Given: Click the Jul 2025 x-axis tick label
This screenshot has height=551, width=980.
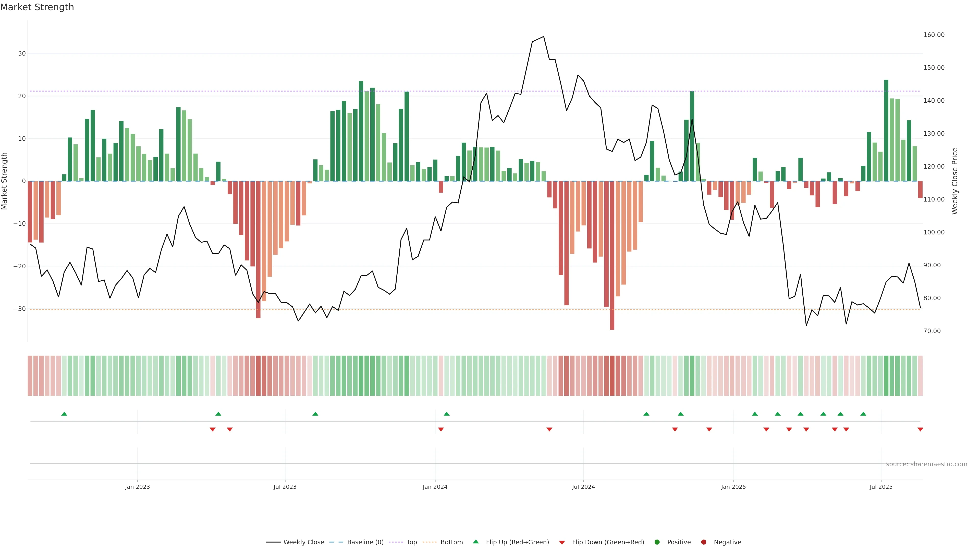Looking at the screenshot, I should [881, 487].
